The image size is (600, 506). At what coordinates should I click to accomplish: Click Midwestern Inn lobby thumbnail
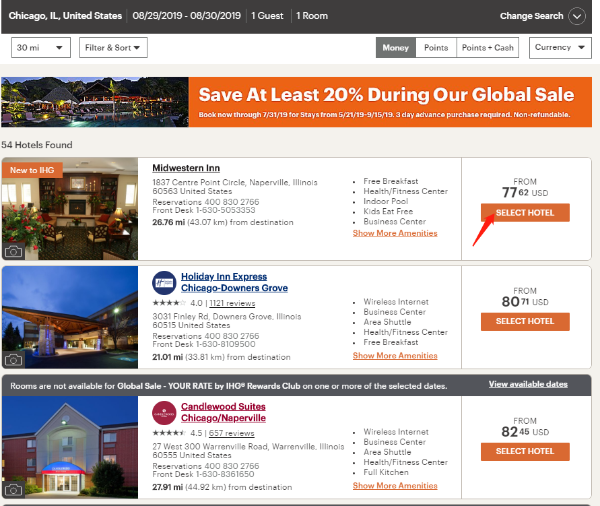[70, 209]
